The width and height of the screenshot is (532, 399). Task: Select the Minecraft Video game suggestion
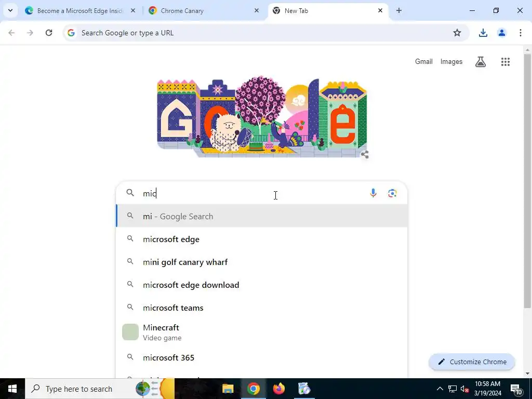tap(262, 332)
